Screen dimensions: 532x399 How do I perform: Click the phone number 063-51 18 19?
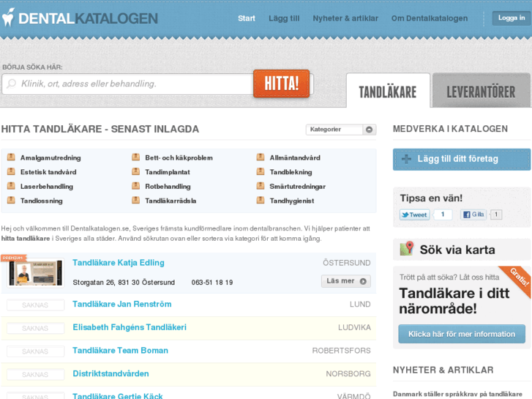click(x=212, y=282)
